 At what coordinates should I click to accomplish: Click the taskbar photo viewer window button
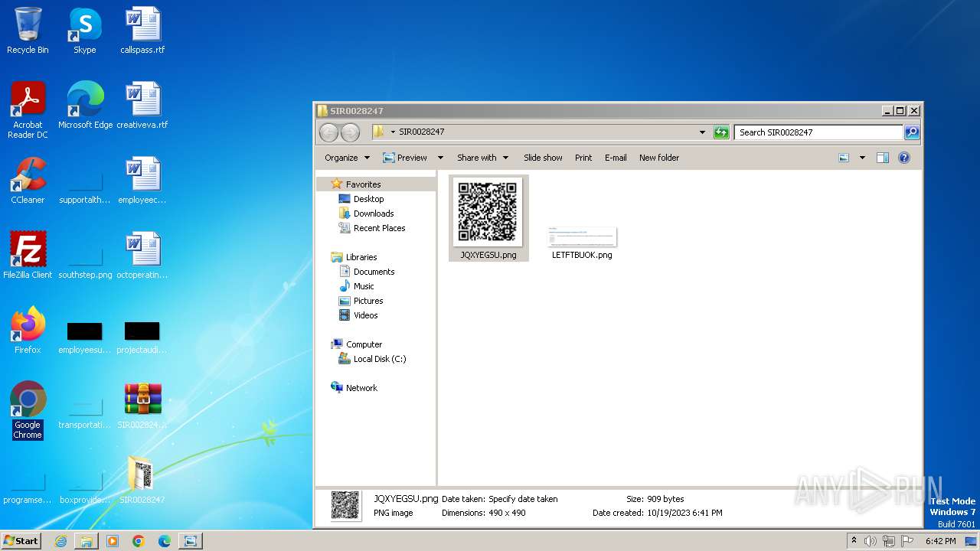[x=190, y=541]
